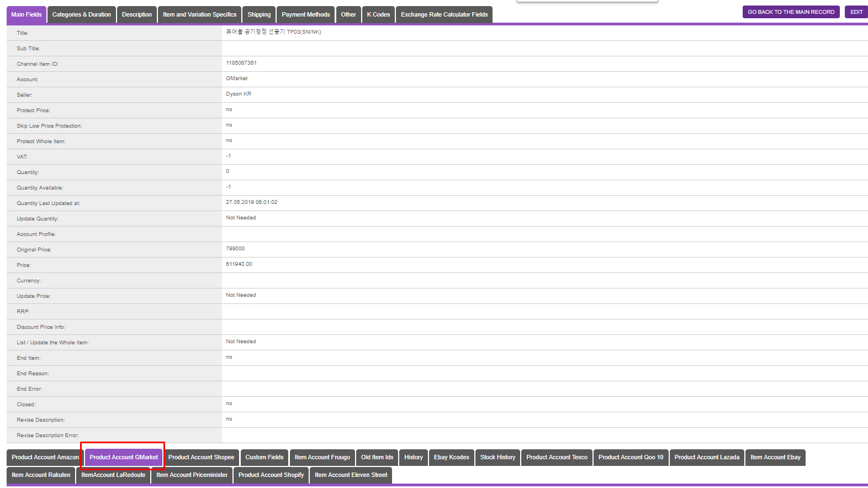Click Go Back To The Main Record button
The image size is (868, 488).
791,12
